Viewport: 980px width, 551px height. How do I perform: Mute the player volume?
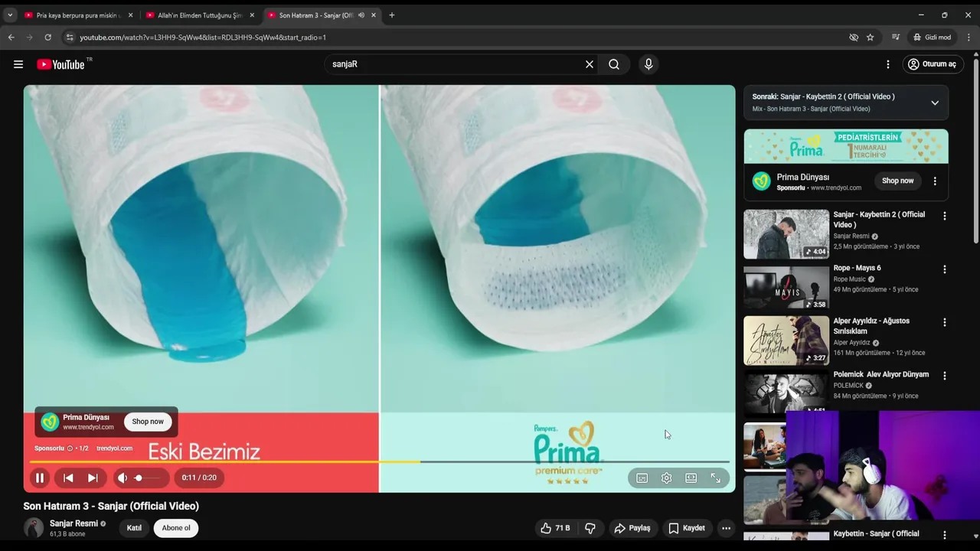122,478
